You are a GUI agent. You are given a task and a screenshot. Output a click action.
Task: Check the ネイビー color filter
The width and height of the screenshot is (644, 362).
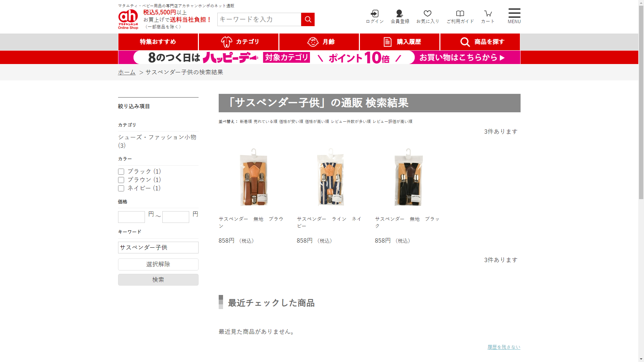point(121,188)
